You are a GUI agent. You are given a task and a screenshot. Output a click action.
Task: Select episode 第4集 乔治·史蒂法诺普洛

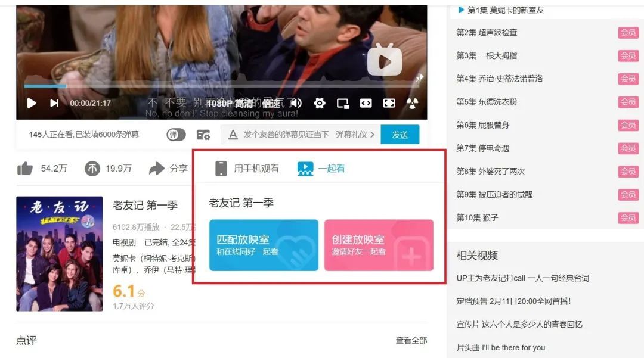pos(500,79)
